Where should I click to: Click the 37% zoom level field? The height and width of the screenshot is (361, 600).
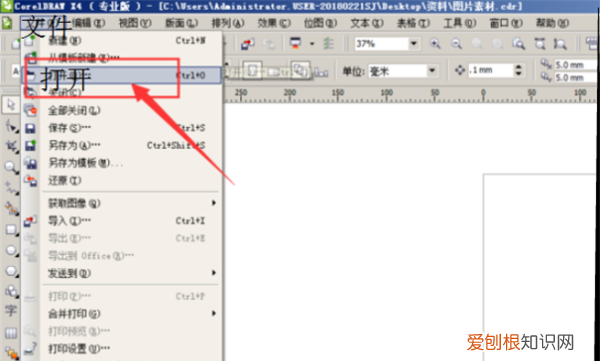381,44
